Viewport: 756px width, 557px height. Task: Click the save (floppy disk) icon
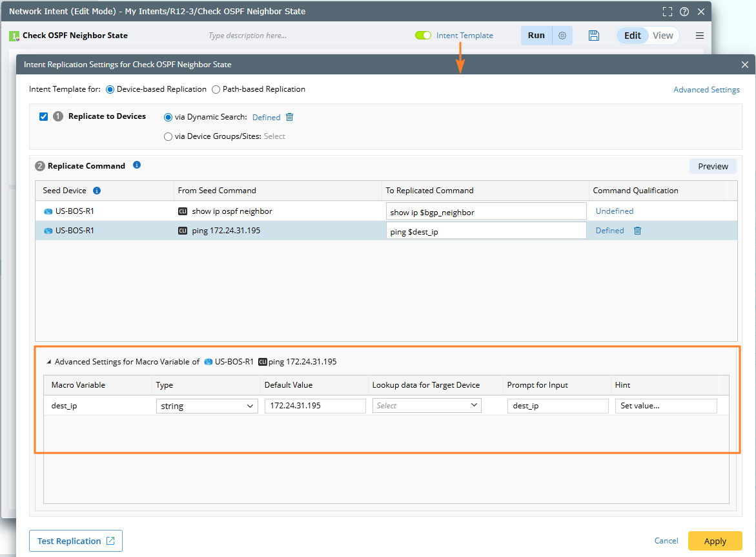tap(595, 36)
